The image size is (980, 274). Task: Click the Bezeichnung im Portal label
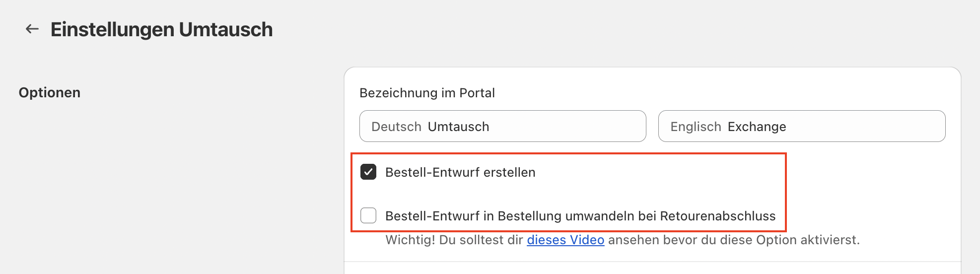427,93
